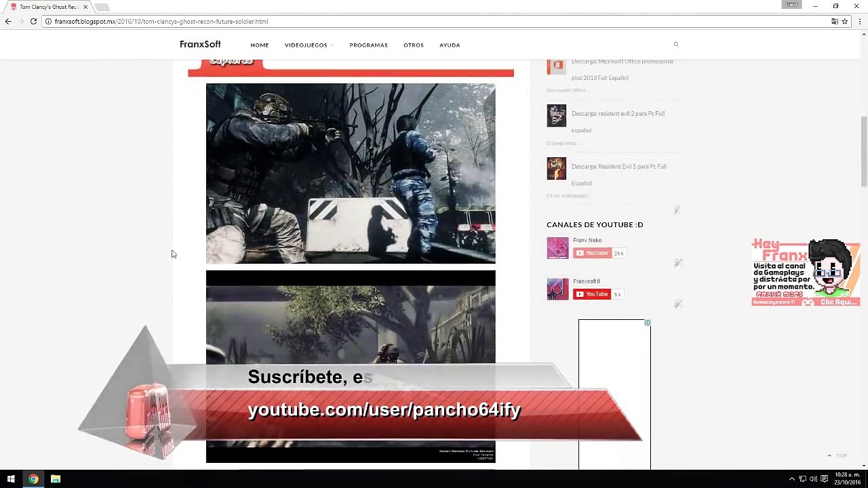Click the FranxSoft site logo

[x=200, y=45]
